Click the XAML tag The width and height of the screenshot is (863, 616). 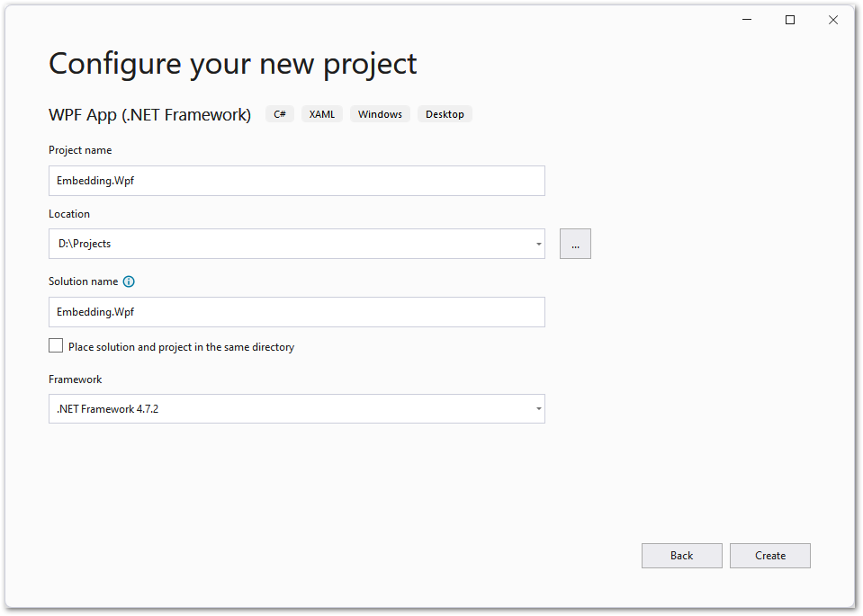click(321, 113)
